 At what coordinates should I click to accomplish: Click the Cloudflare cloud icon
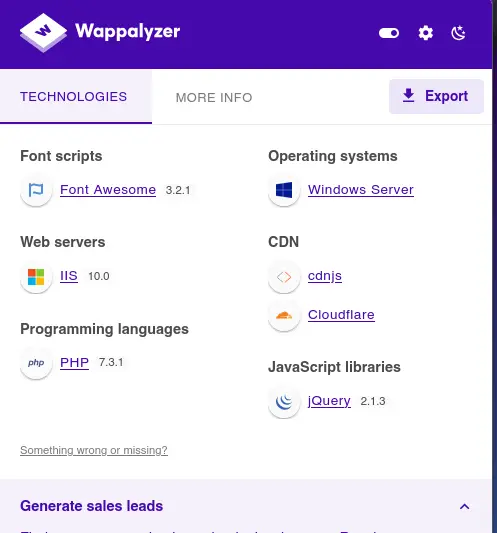point(284,315)
